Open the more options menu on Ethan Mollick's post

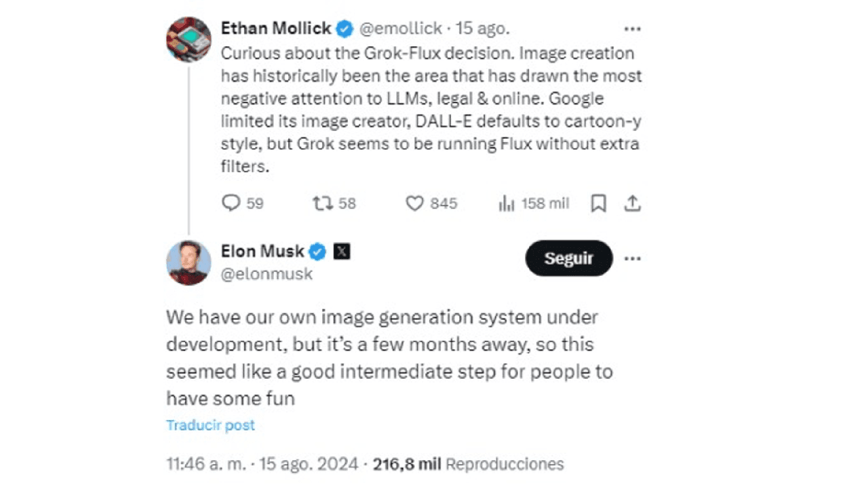[632, 29]
